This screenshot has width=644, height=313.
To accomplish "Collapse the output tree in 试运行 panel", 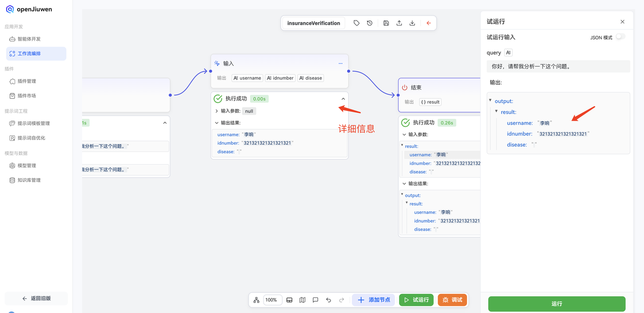I will click(491, 100).
